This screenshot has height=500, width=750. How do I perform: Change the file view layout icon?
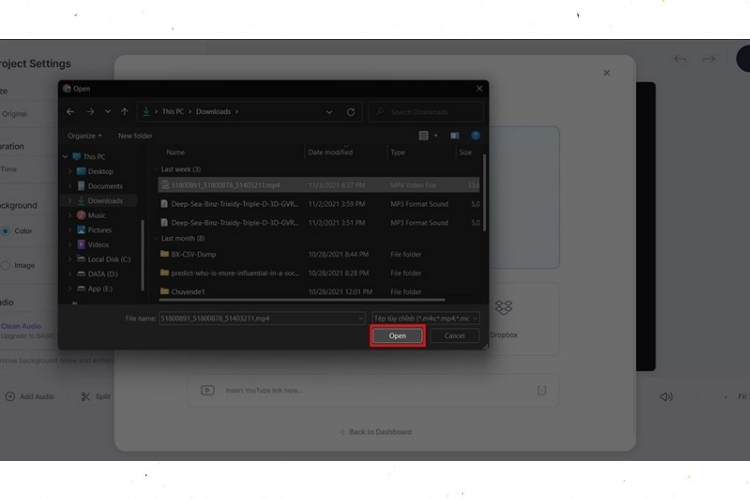423,136
